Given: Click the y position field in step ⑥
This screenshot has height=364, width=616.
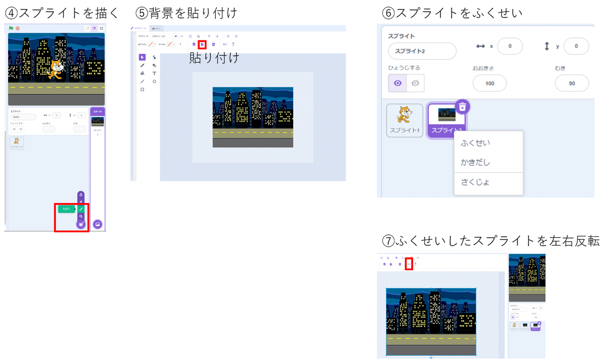Looking at the screenshot, I should coord(576,46).
